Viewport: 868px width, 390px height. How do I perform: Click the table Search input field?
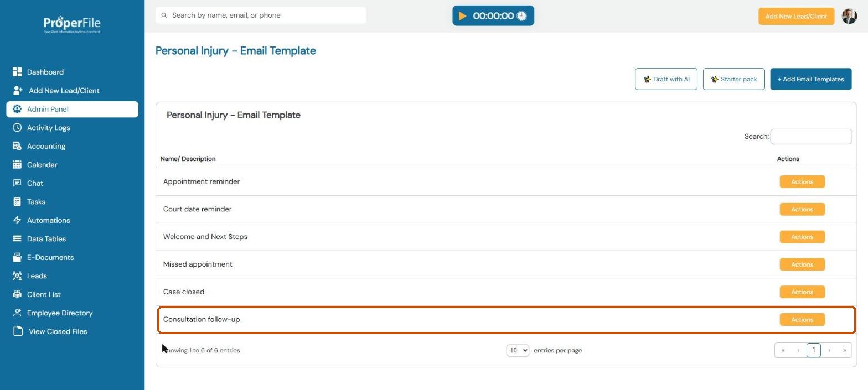pos(811,137)
